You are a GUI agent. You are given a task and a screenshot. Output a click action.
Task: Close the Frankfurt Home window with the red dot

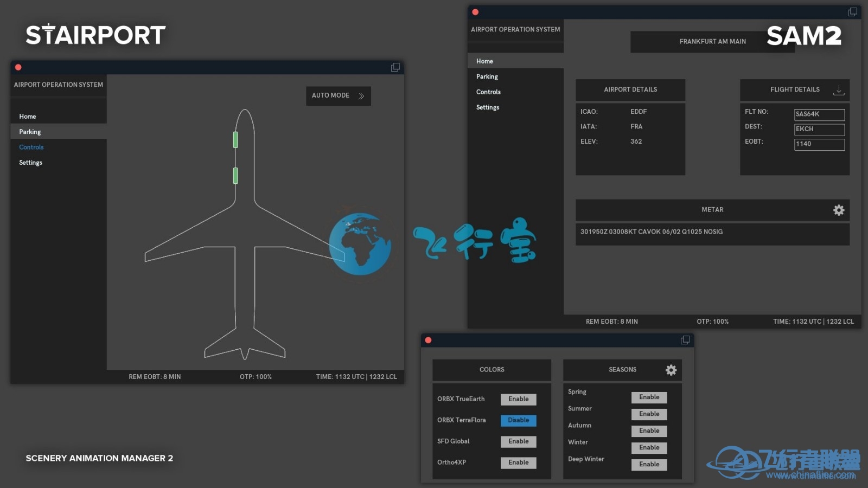475,12
